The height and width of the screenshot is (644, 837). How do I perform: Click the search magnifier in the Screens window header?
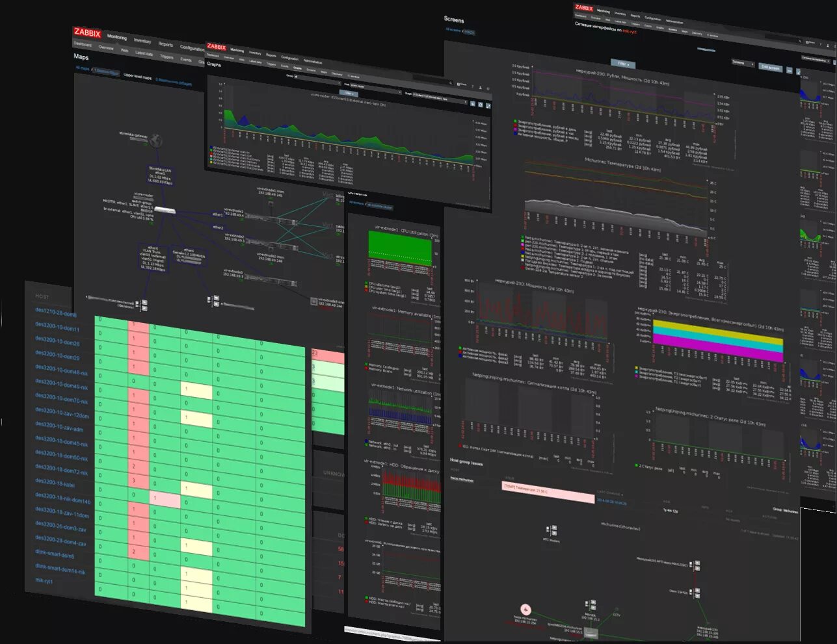click(800, 42)
